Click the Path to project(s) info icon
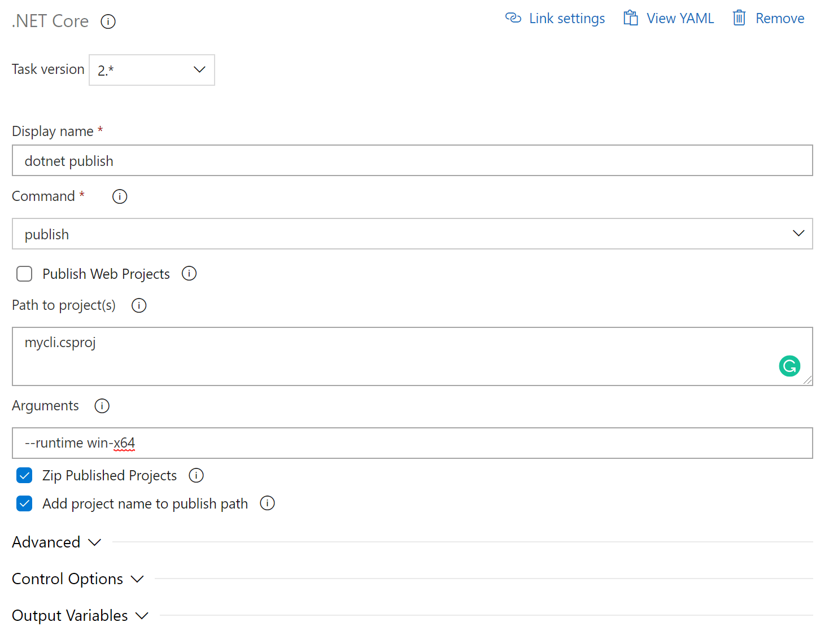The height and width of the screenshot is (644, 829). click(x=138, y=305)
